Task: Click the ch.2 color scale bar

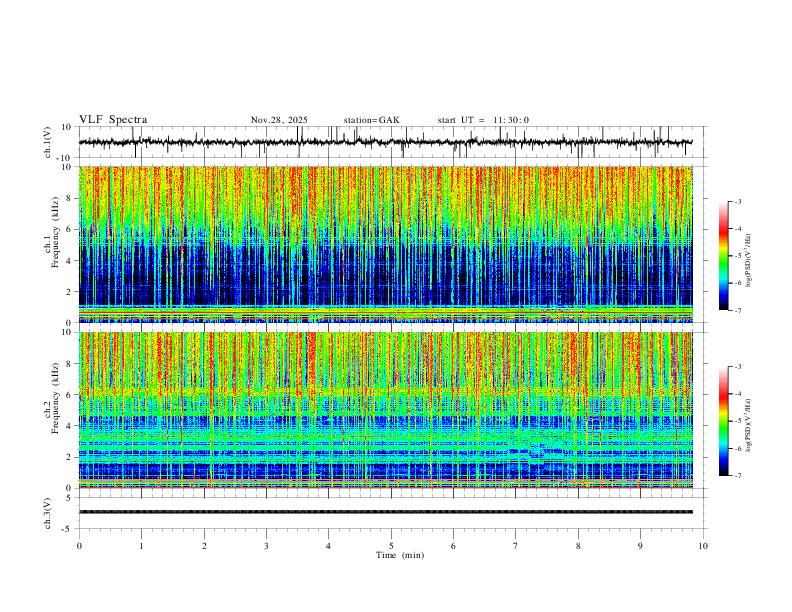Action: tap(723, 421)
